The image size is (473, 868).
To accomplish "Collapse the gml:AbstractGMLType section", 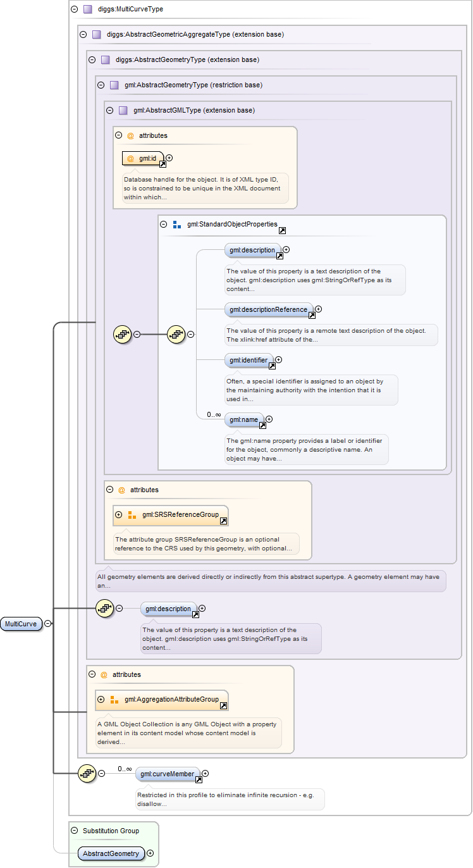I will tap(109, 110).
